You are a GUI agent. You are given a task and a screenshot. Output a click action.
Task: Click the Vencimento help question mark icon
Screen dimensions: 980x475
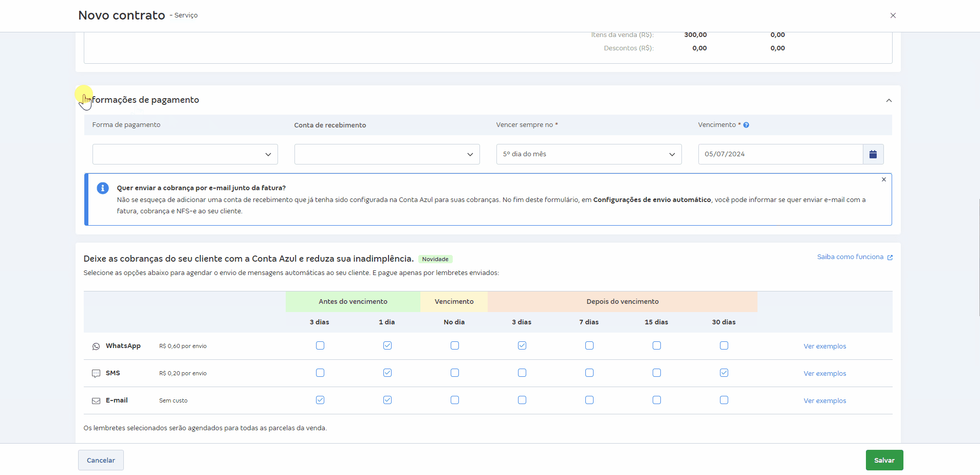pyautogui.click(x=746, y=125)
